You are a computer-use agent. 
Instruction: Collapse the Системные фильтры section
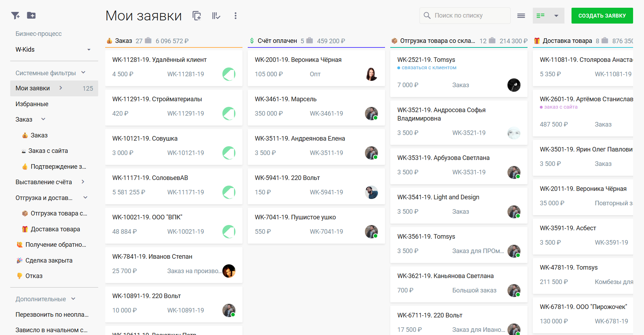[x=83, y=73]
